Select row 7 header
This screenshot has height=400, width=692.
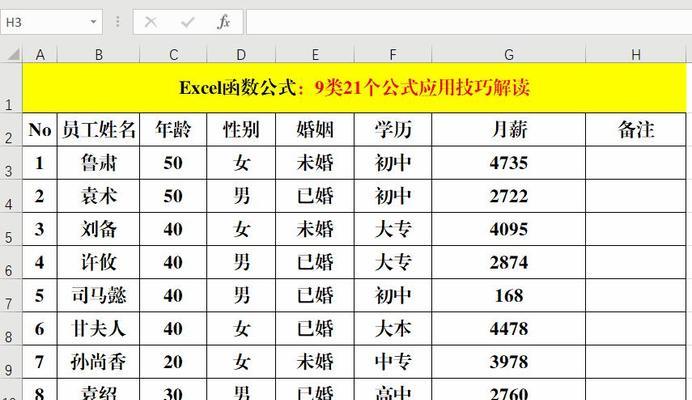pyautogui.click(x=11, y=295)
